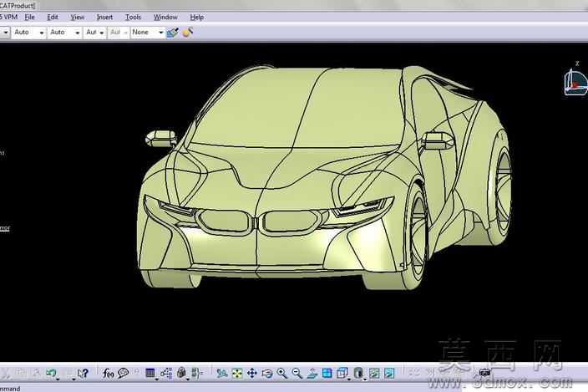Image resolution: width=588 pixels, height=392 pixels.
Task: Open the Tools menu
Action: coord(133,18)
